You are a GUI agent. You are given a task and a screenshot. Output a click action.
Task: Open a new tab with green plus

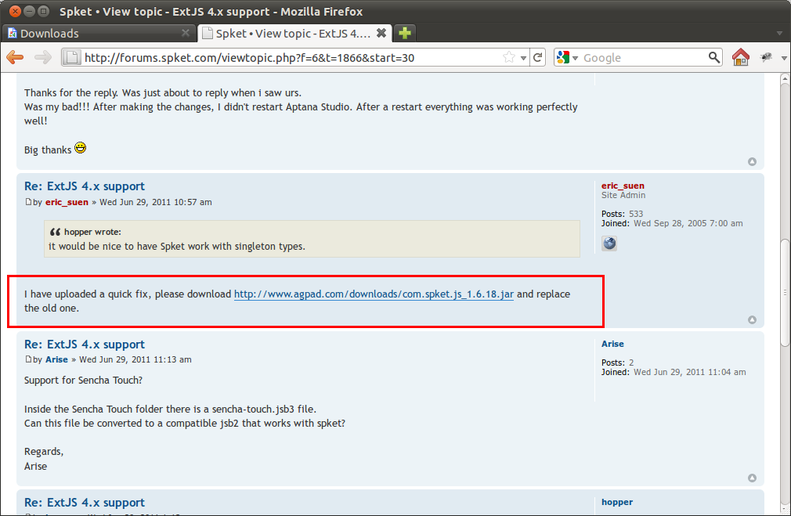tap(405, 33)
